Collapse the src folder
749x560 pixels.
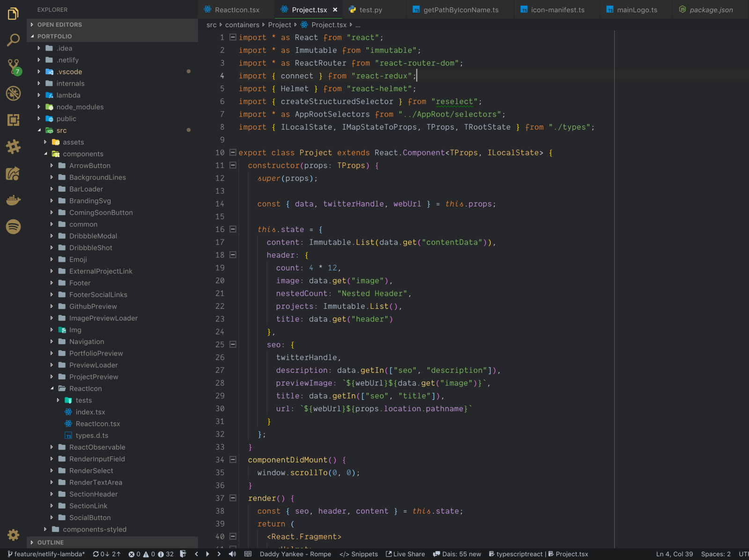point(112,131)
